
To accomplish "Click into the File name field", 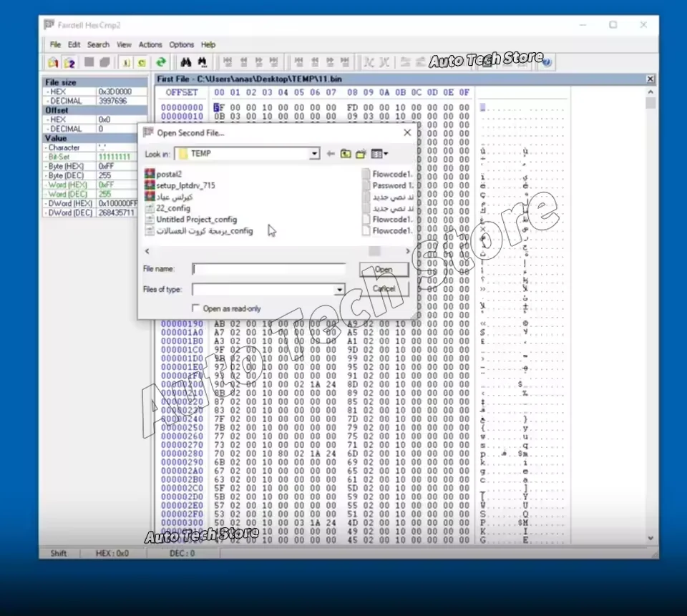I will point(268,269).
